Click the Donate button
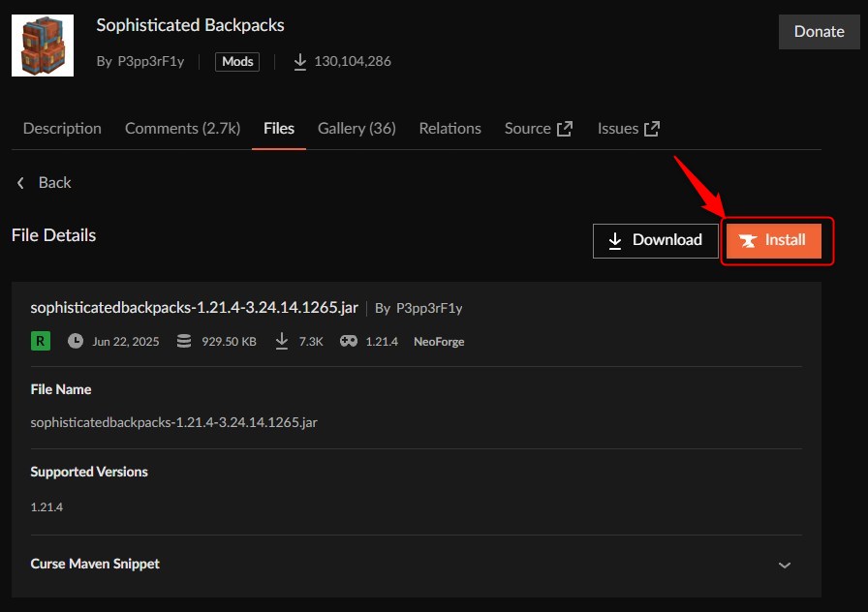This screenshot has height=612, width=868. click(x=819, y=32)
